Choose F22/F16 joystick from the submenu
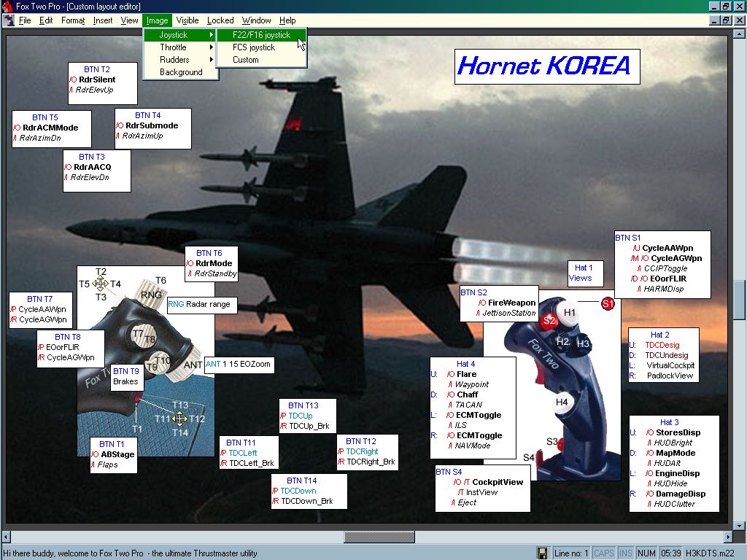Viewport: 747px width, 560px height. (261, 35)
